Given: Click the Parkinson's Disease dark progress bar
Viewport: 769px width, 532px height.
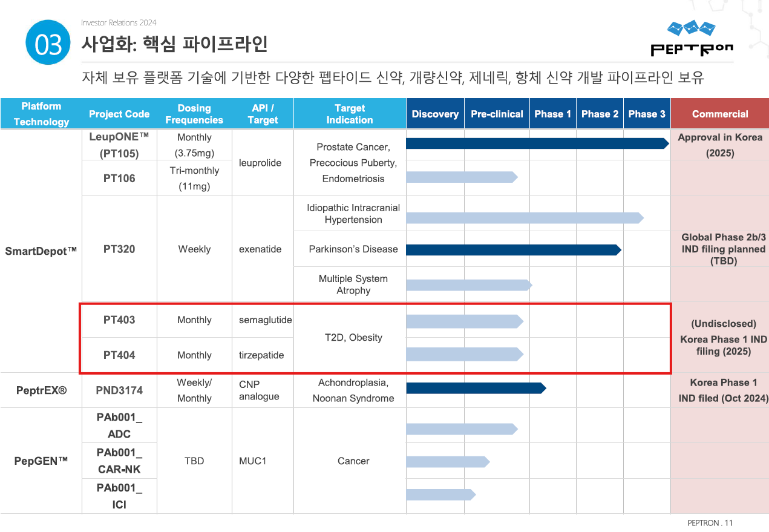Looking at the screenshot, I should click(514, 249).
